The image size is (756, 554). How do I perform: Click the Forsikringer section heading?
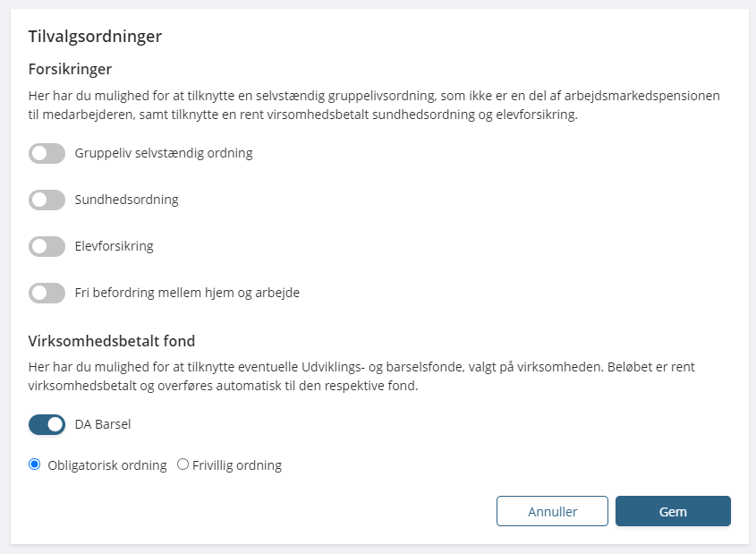click(70, 69)
